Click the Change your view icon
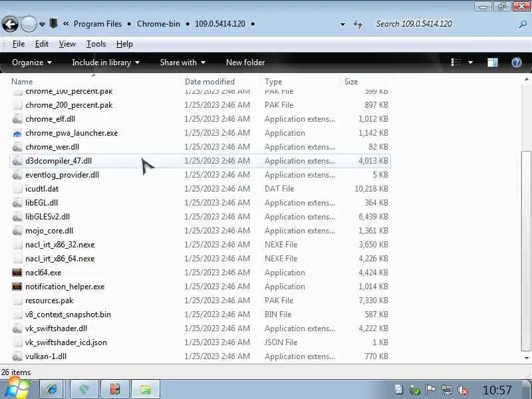532x399 pixels. pyautogui.click(x=456, y=63)
